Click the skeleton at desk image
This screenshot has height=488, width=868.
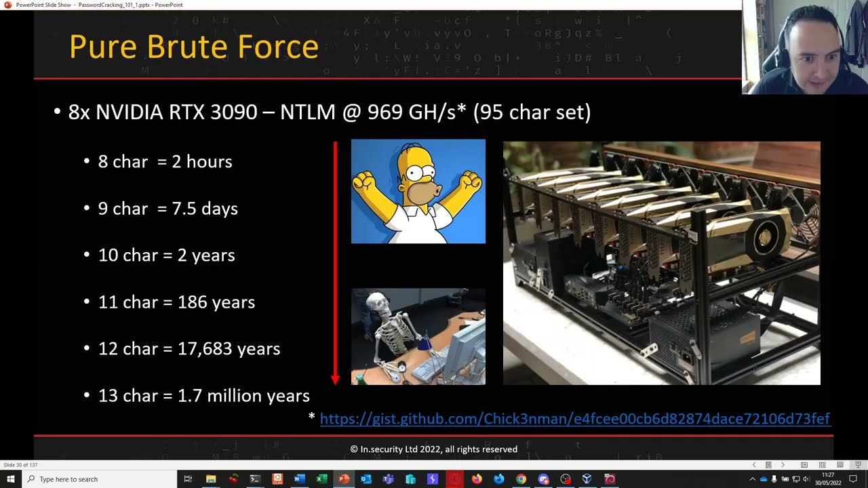(418, 337)
